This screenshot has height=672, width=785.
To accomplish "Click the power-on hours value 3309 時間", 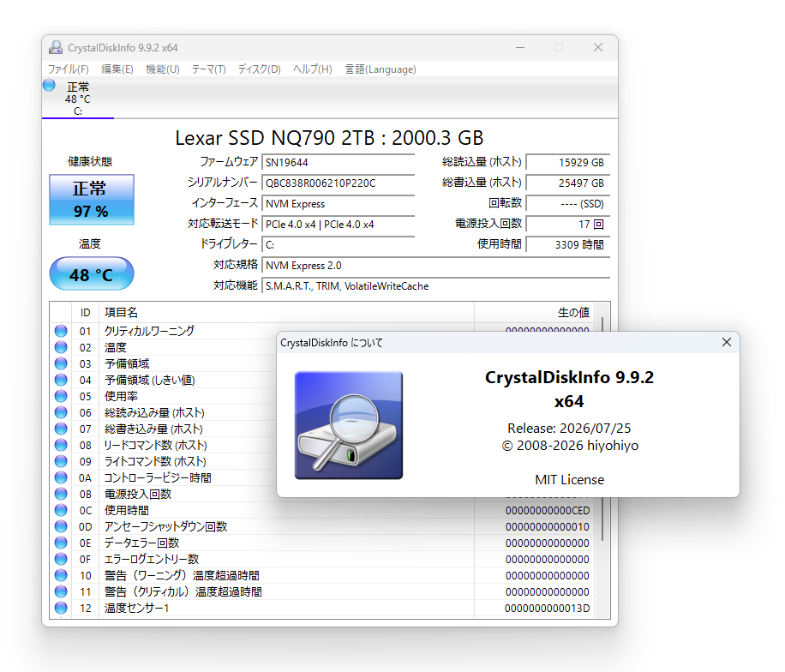I will pos(567,245).
